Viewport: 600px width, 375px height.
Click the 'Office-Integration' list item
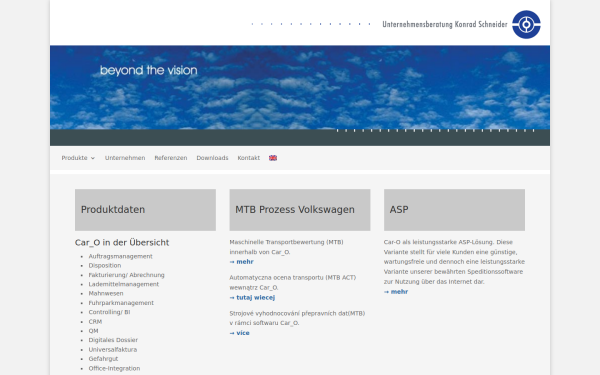[114, 368]
